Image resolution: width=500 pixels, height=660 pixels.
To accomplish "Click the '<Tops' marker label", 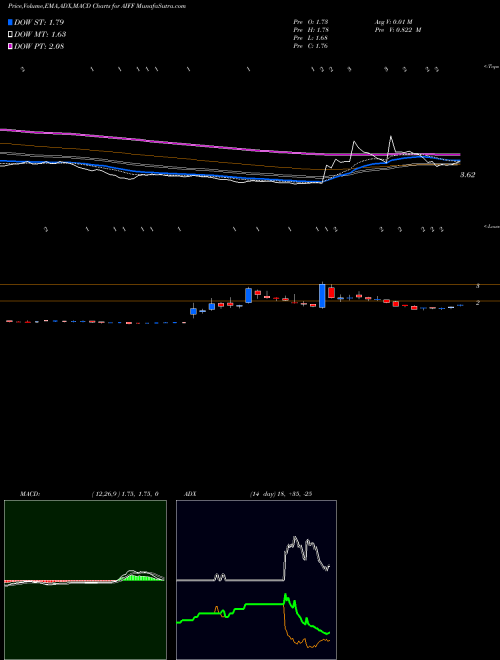I will point(491,67).
